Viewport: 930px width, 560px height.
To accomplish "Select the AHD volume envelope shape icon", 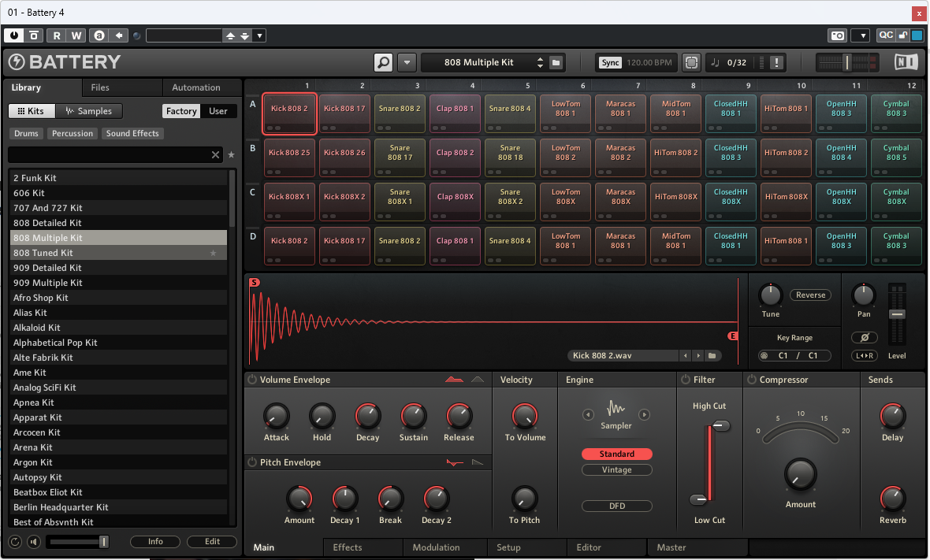I will [x=478, y=380].
